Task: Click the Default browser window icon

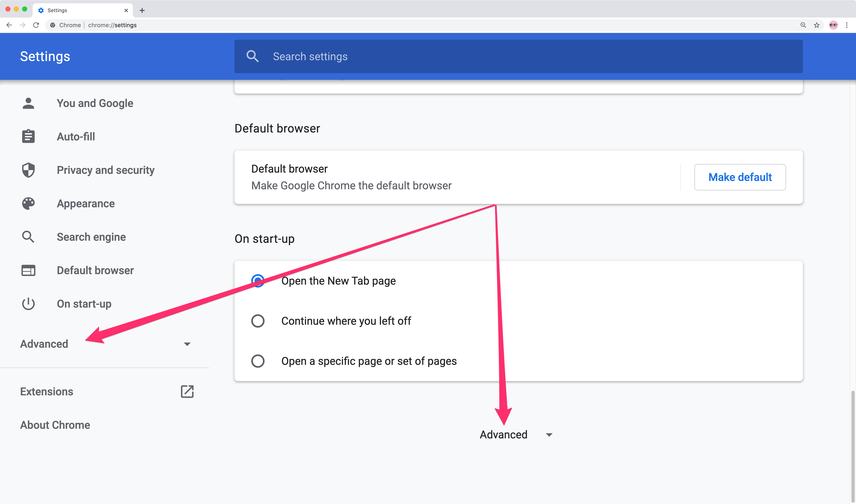Action: (28, 270)
